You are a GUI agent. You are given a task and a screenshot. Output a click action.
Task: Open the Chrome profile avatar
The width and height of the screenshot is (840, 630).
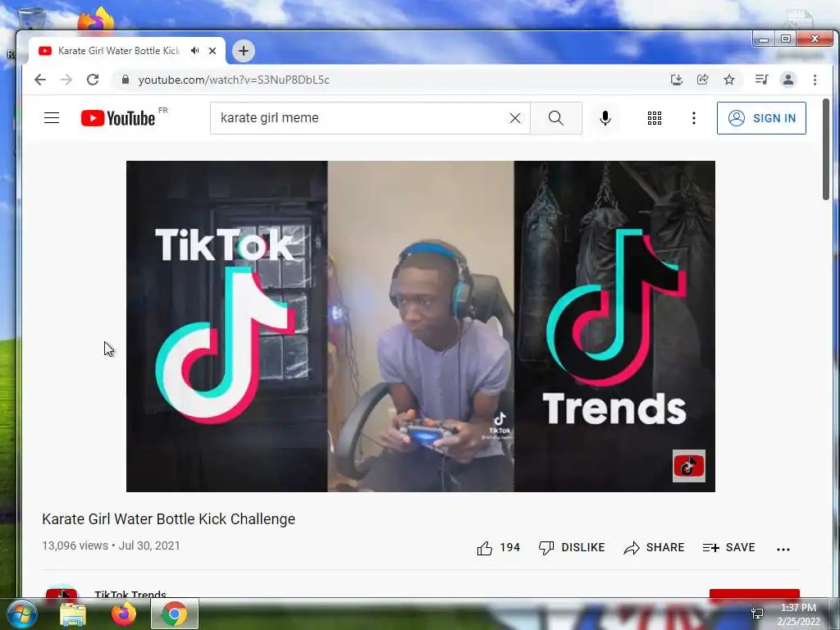[x=788, y=80]
